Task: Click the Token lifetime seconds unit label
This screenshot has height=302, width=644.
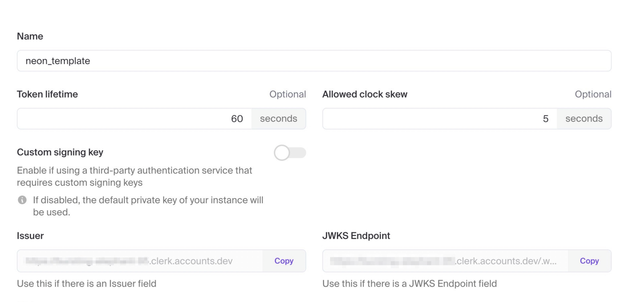Action: (279, 119)
